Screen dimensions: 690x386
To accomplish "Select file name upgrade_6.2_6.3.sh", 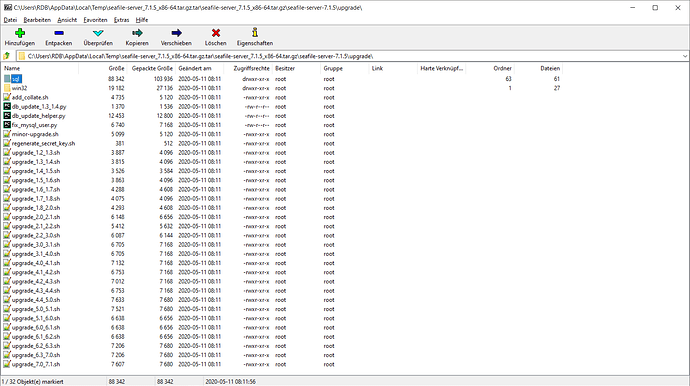I will pos(36,346).
